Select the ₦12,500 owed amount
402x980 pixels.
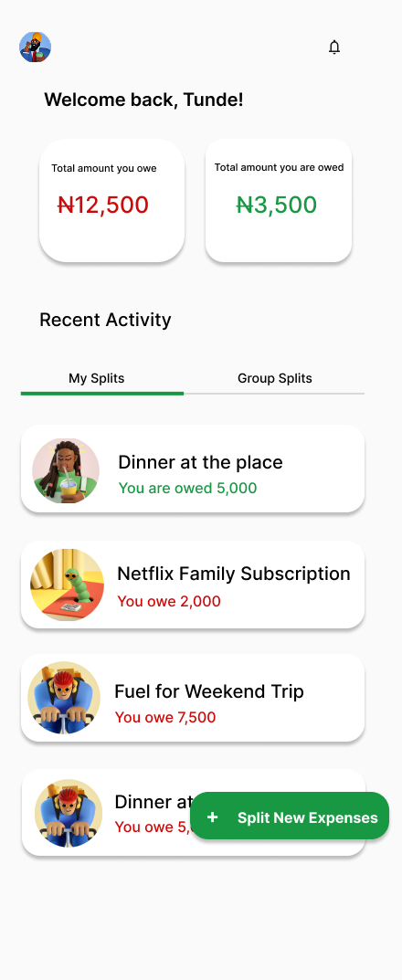tap(103, 205)
